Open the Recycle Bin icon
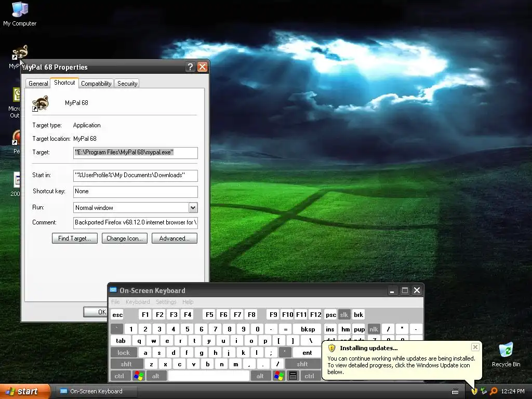The height and width of the screenshot is (399, 532). point(506,354)
